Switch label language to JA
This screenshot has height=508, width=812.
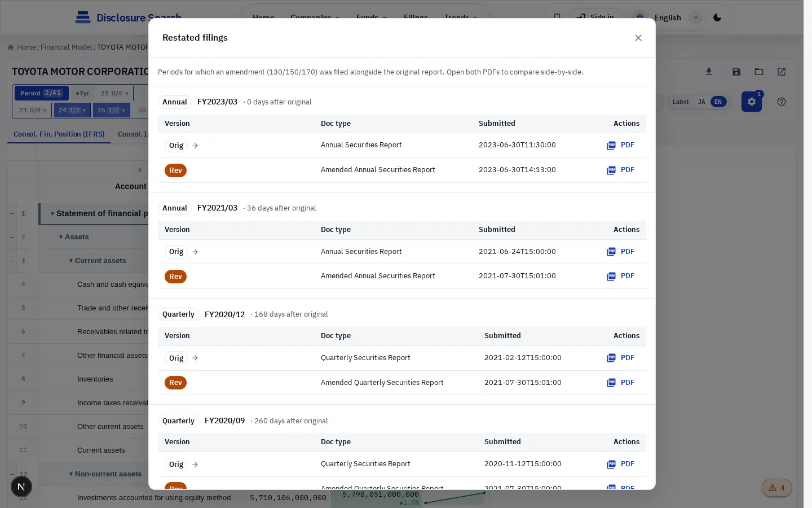tap(701, 102)
